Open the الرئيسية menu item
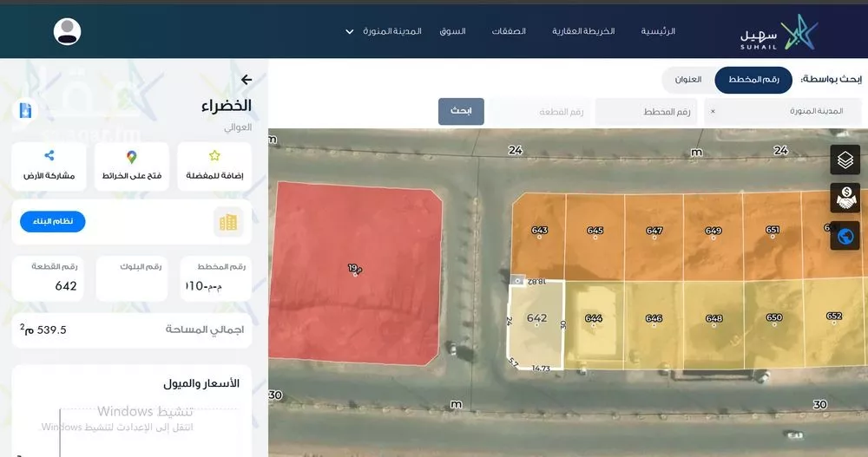The width and height of the screenshot is (868, 457). coord(658,31)
